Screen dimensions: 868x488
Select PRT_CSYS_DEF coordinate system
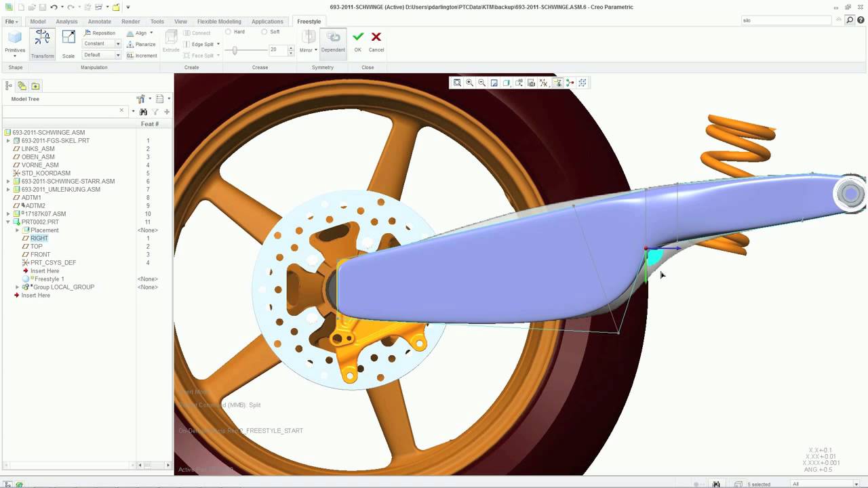(x=53, y=262)
